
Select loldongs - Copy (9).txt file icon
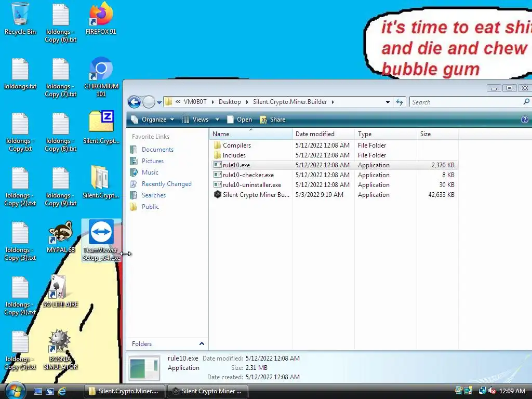click(x=61, y=187)
